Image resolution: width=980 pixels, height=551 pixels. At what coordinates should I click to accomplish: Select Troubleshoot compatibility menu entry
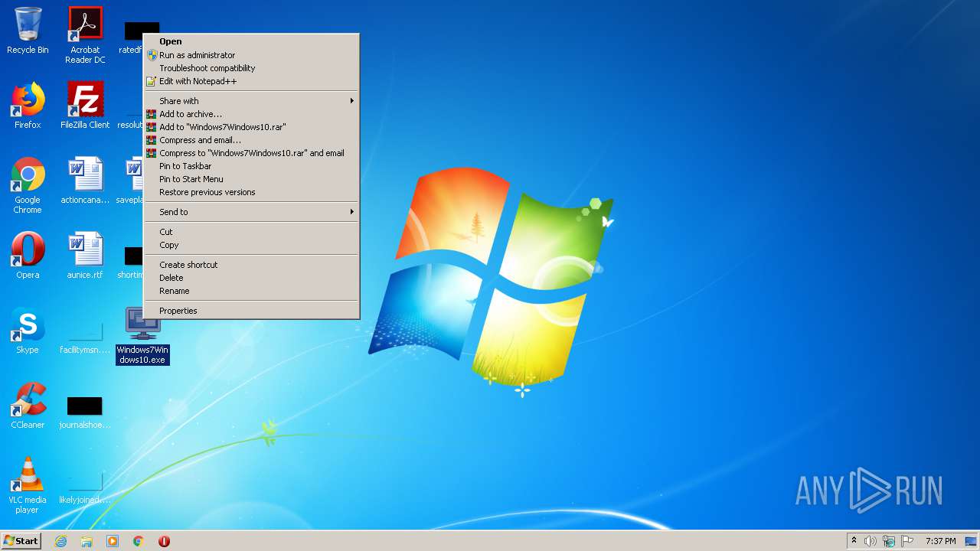(252, 68)
